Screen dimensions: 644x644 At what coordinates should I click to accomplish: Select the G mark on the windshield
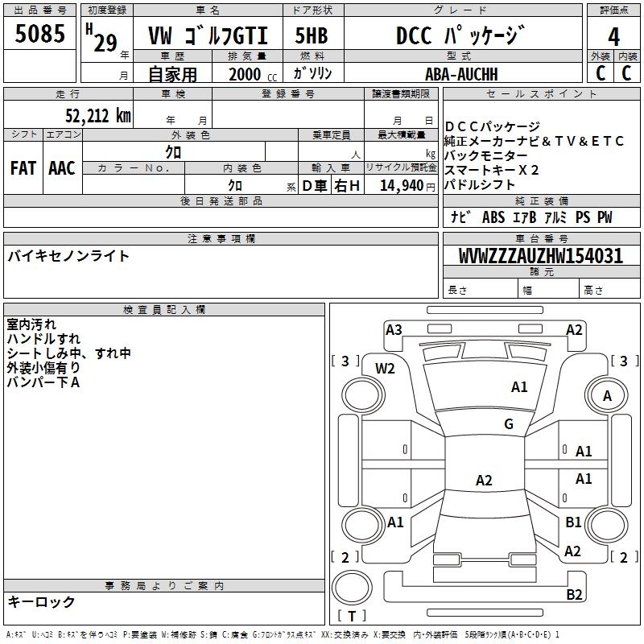508,424
